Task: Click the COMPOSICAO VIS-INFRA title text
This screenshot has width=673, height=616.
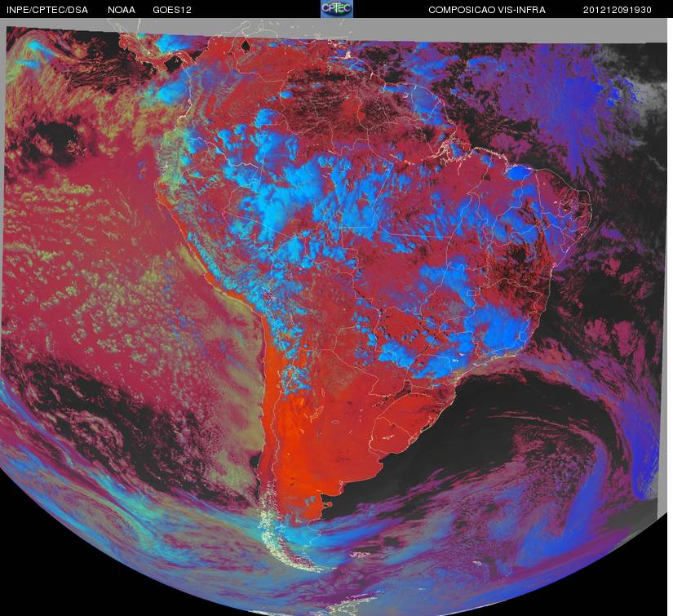Action: pyautogui.click(x=487, y=10)
